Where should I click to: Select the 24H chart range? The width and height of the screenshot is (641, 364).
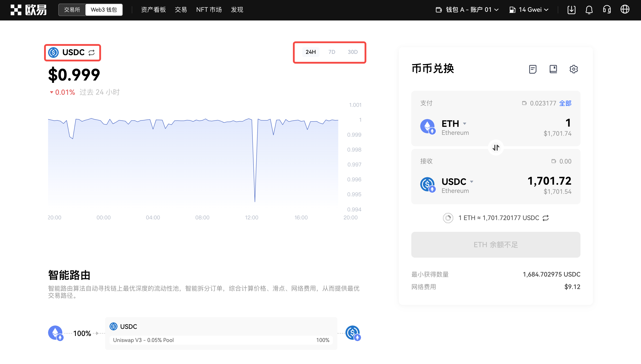tap(310, 52)
